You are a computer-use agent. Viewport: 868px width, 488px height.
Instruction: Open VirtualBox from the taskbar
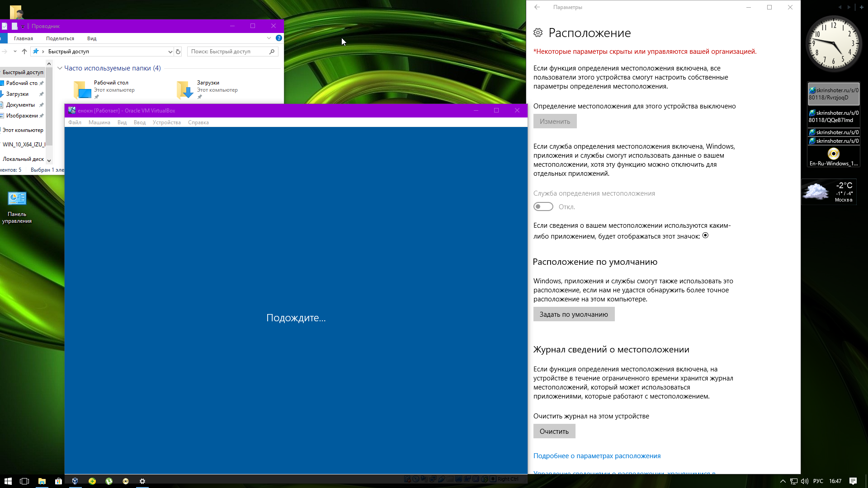click(75, 481)
